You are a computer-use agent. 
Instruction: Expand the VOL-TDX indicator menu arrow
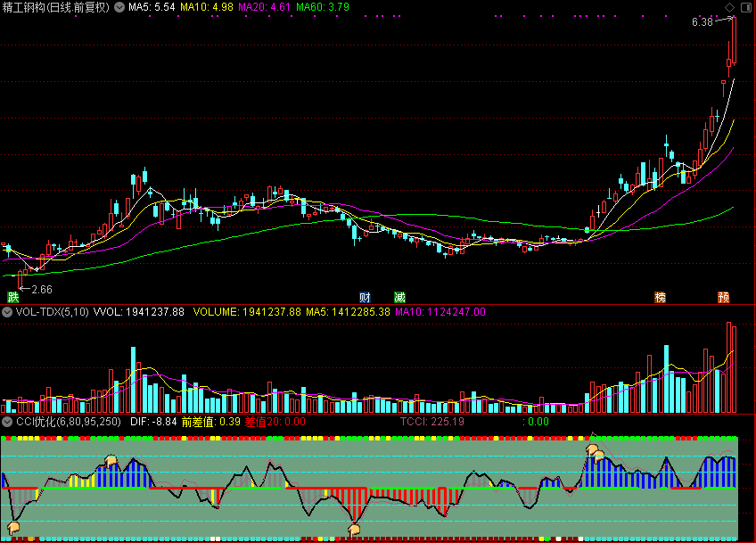pos(7,312)
